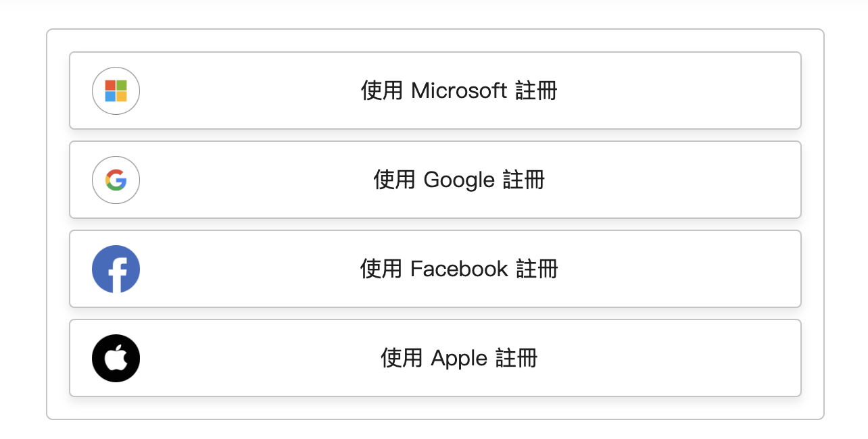The width and height of the screenshot is (868, 439).
Task: Select the 'Facebook' text label
Action: (x=459, y=269)
